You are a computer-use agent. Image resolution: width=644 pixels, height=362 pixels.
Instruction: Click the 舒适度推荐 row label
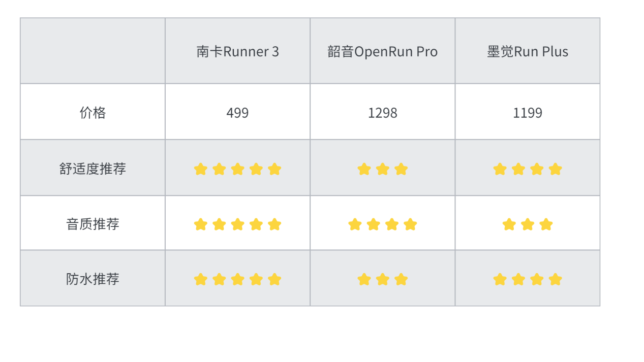coord(93,168)
